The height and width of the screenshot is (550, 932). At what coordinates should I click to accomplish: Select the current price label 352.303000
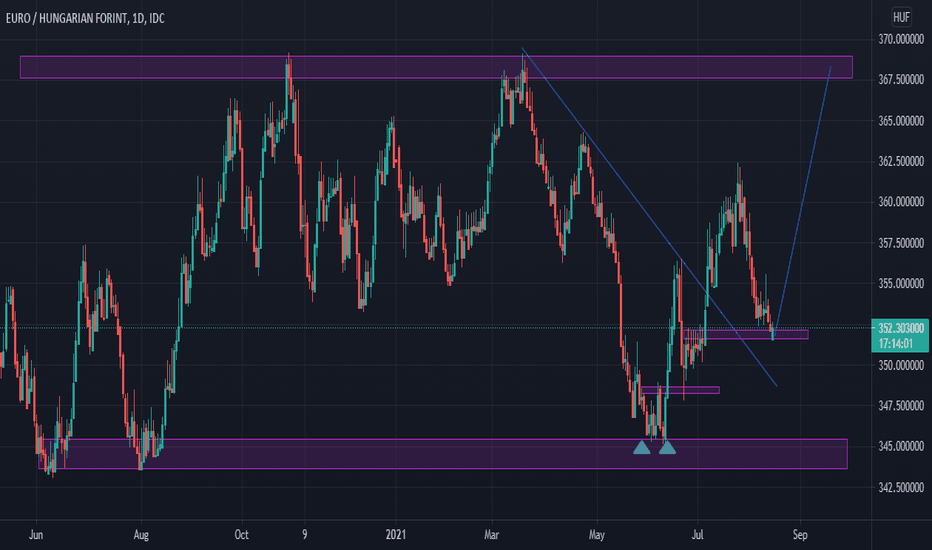click(900, 328)
